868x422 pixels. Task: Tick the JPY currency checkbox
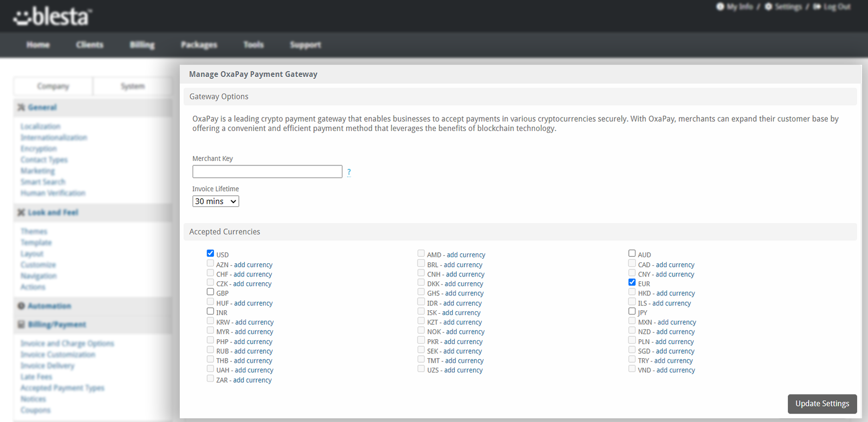[632, 311]
